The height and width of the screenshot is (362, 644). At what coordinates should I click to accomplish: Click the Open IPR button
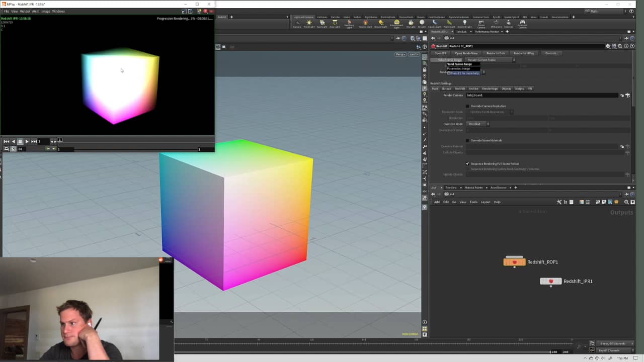[x=440, y=53]
